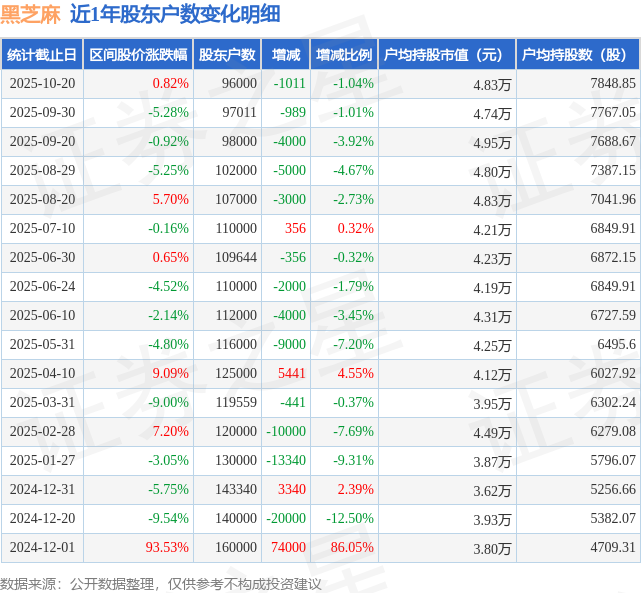
Task: Click the average shares value 7848.85
Action: [613, 83]
